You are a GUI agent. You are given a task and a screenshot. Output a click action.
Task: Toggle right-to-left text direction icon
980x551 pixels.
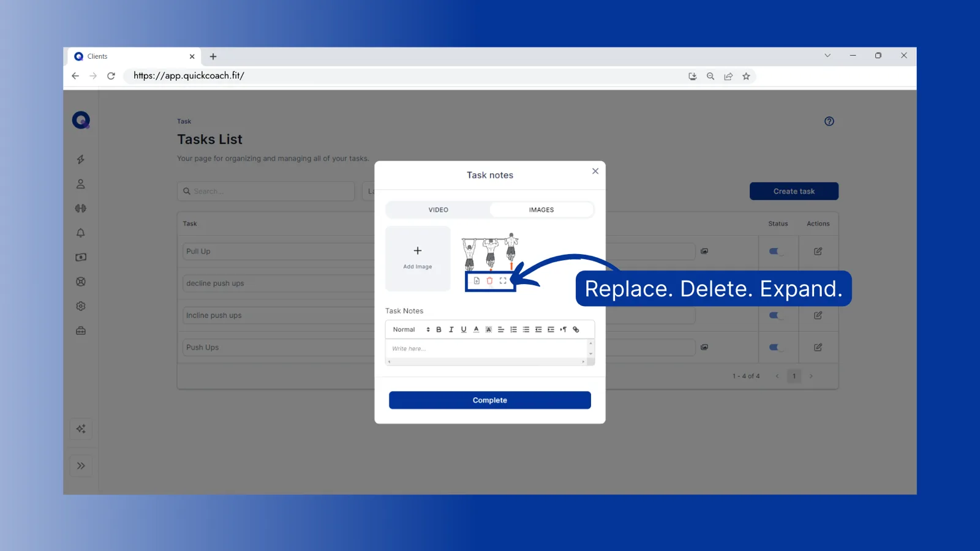563,329
